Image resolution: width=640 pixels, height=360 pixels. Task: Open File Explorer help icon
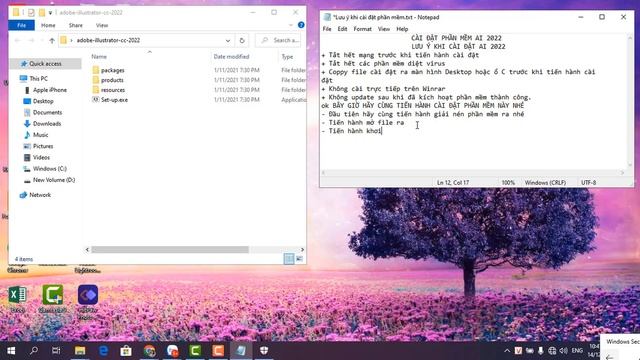[301, 25]
